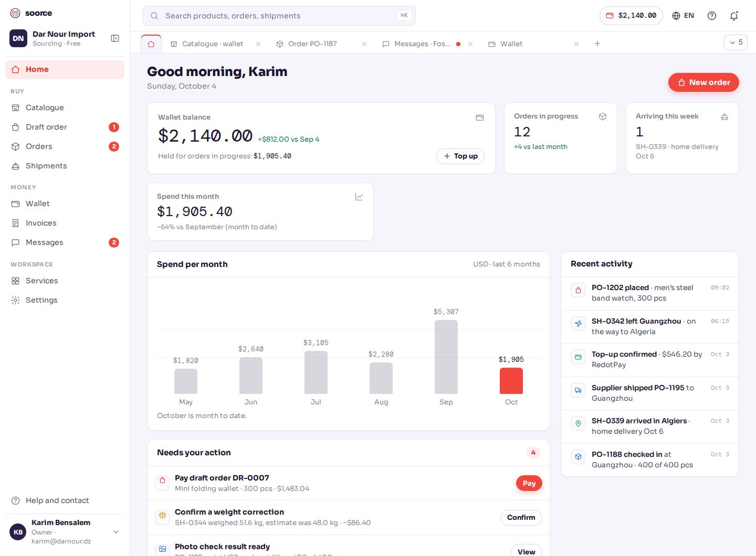The height and width of the screenshot is (556, 756).
Task: Click the soorce logo icon
Action: 15,13
